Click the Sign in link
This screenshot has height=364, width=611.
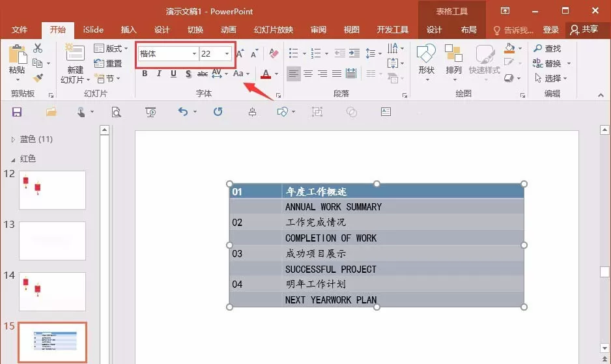[x=551, y=29]
